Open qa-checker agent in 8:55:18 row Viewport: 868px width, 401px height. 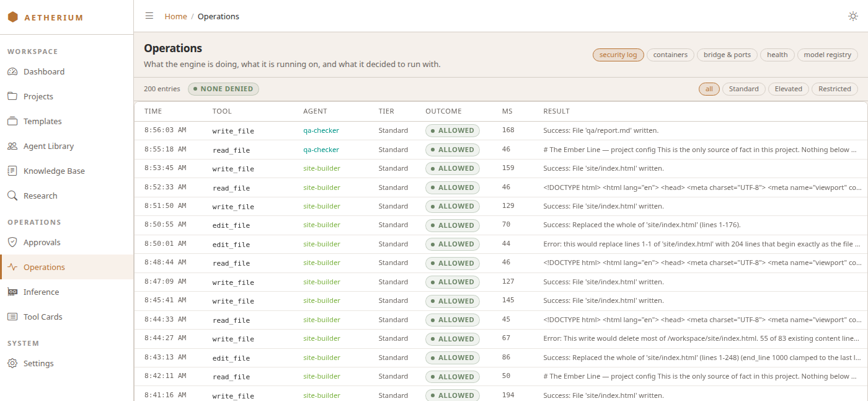click(x=321, y=150)
